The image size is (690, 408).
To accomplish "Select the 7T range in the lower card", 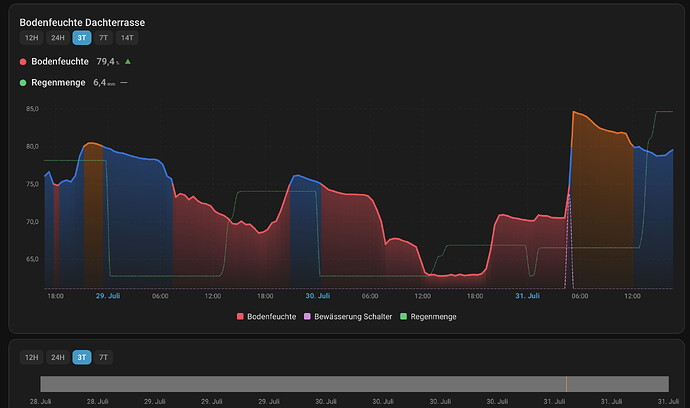I will [103, 357].
